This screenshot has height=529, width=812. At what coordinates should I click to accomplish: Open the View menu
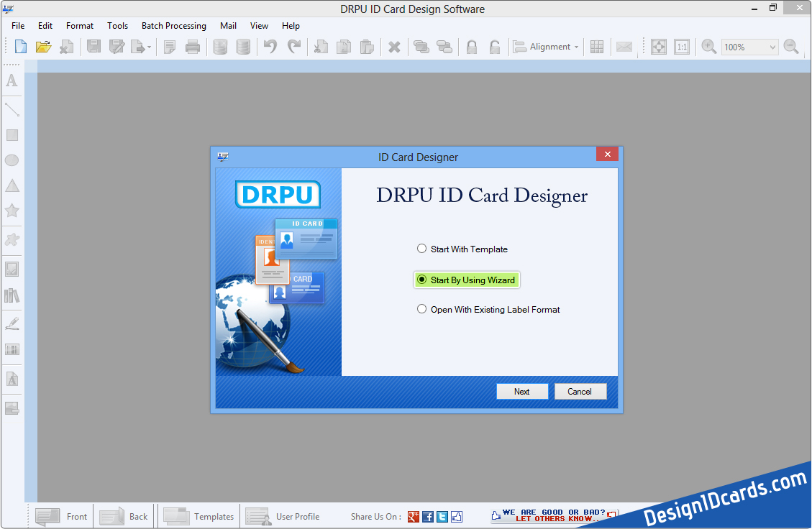(259, 26)
